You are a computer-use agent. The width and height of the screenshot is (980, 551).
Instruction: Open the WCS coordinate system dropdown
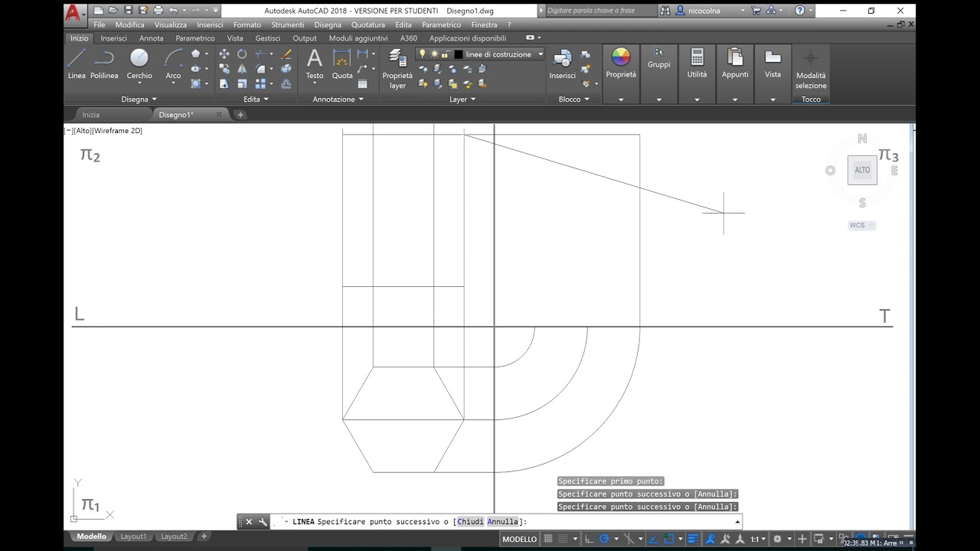862,225
